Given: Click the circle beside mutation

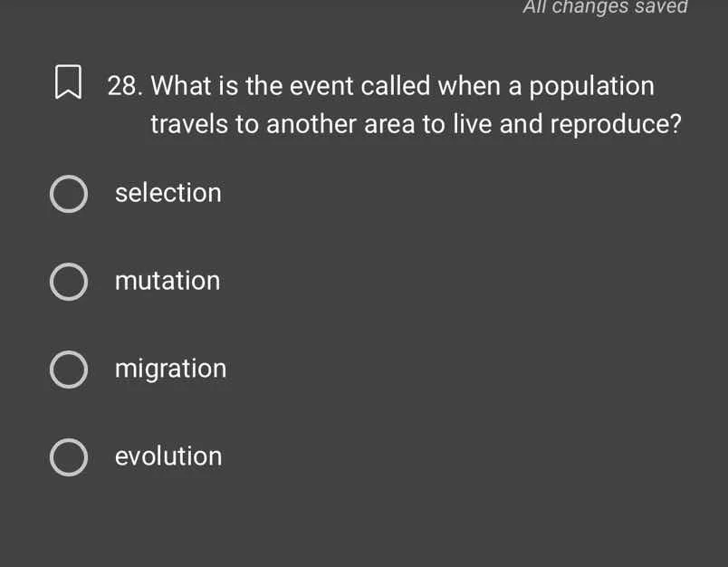Looking at the screenshot, I should point(68,281).
